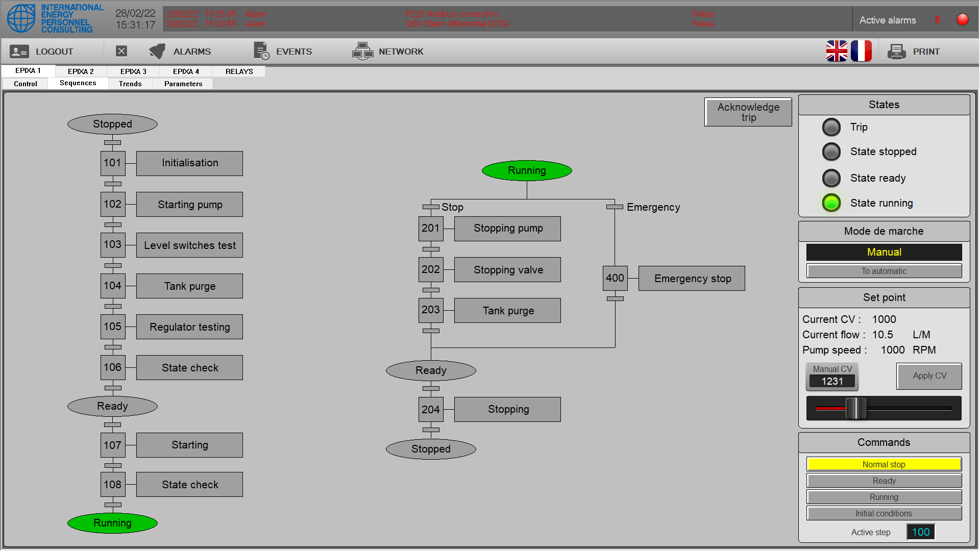980x551 pixels.
Task: Open the Network computers icon
Action: click(362, 51)
